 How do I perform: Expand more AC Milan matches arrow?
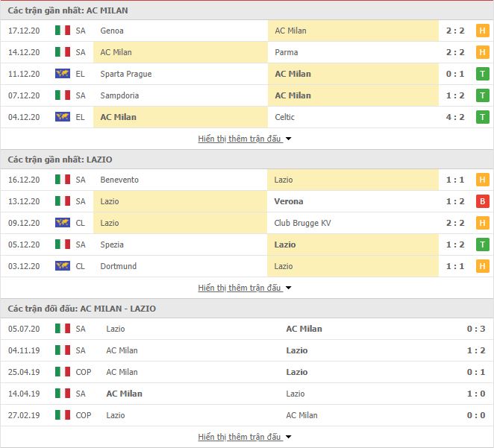[288, 139]
